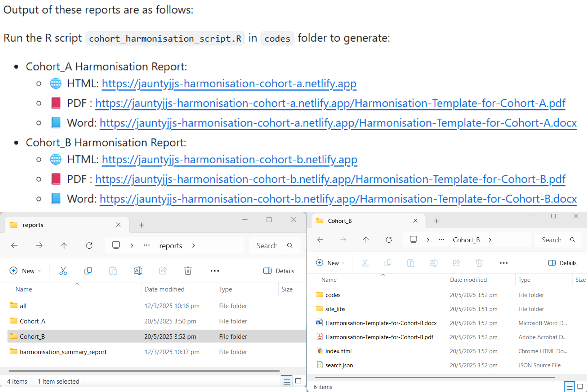Open a new tab in the reports window
Image resolution: width=587 pixels, height=392 pixels.
[x=141, y=225]
